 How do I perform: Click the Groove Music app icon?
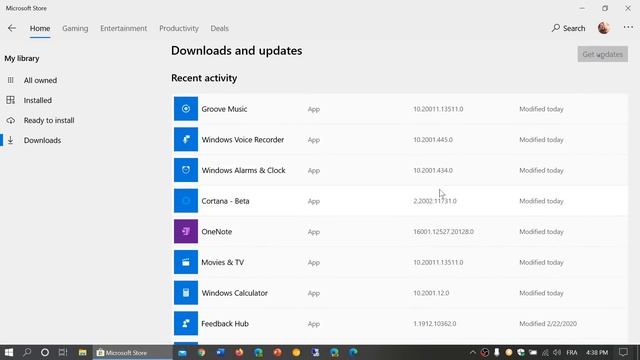coord(186,109)
